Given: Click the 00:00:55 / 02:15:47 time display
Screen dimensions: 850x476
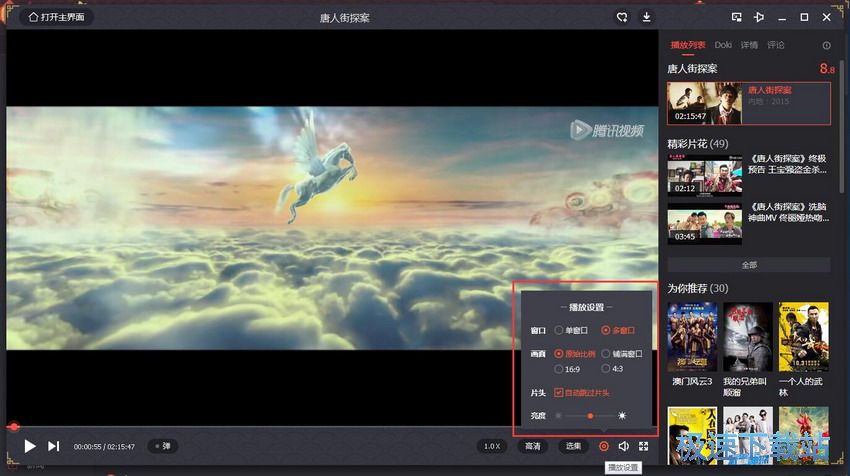Looking at the screenshot, I should pyautogui.click(x=104, y=447).
